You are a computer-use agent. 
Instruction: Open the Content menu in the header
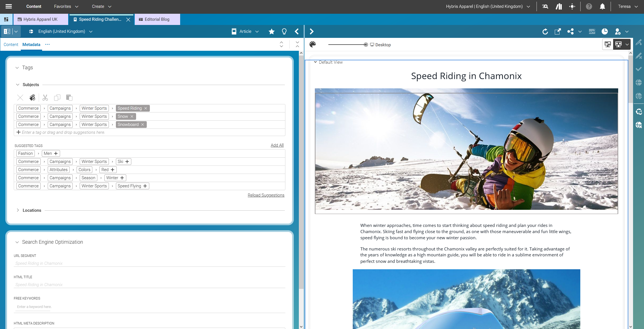[33, 6]
